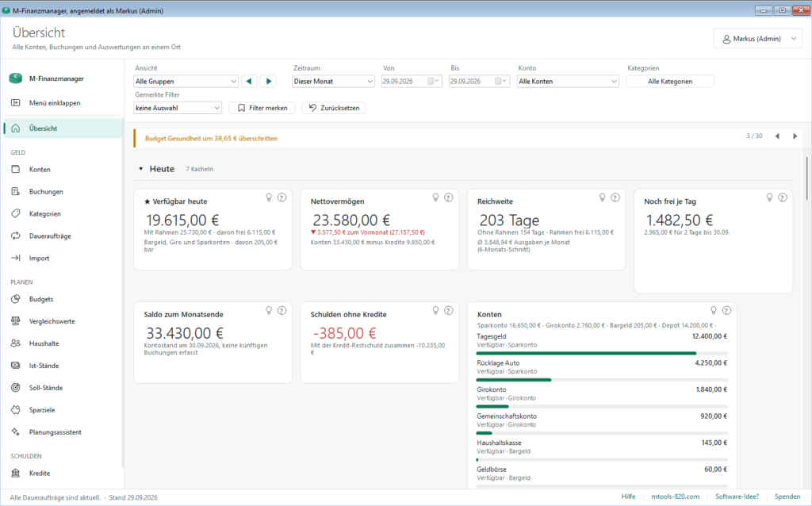Click the 19.615,00 € available amount

pos(182,220)
